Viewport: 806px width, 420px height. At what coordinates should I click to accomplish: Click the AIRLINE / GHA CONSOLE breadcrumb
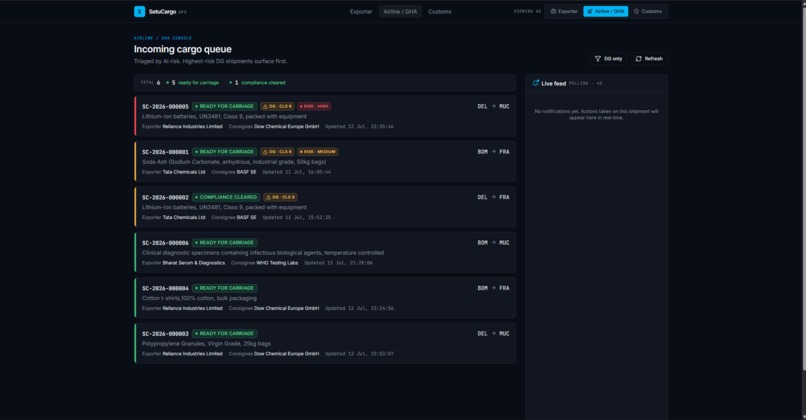[x=163, y=38]
